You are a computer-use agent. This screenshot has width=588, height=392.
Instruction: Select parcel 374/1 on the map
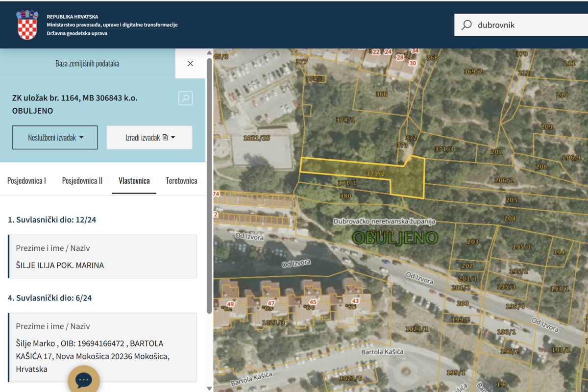(x=345, y=120)
